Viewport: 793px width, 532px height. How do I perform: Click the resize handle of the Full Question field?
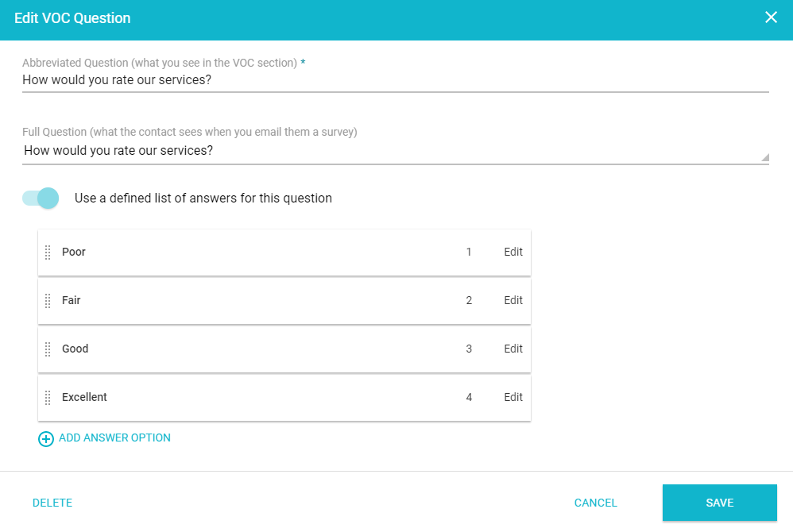[x=764, y=156]
